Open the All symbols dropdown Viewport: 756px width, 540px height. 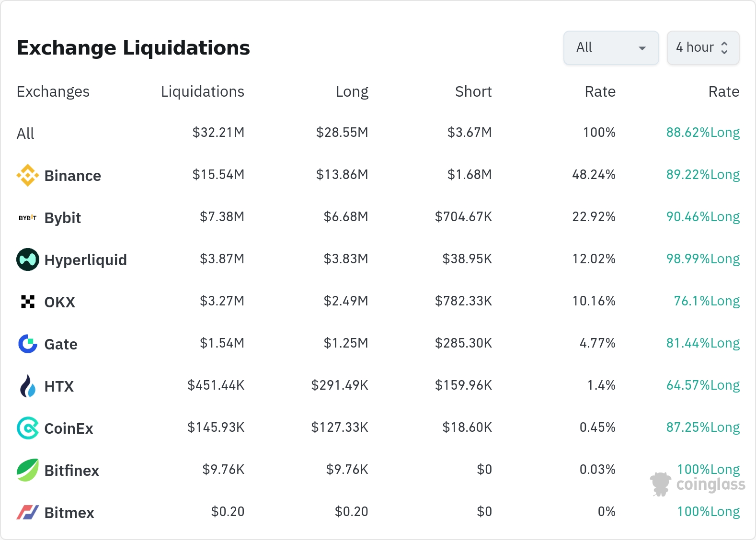611,48
